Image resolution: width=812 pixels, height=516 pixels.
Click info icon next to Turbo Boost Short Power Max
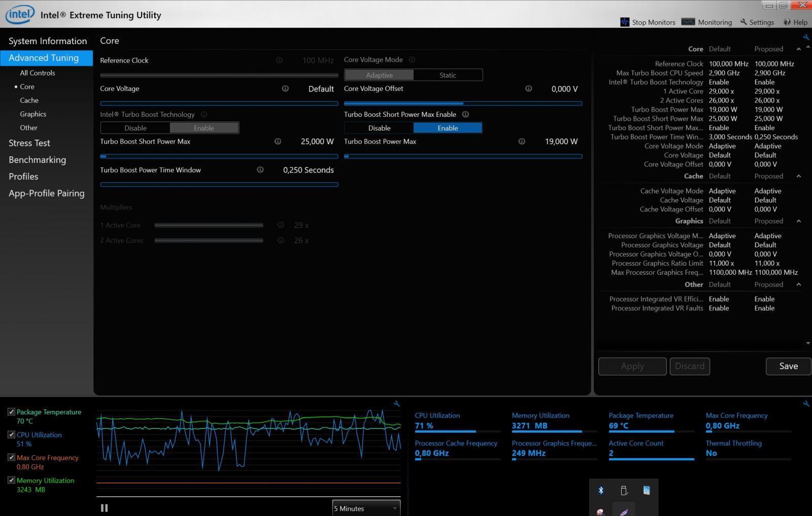point(278,141)
